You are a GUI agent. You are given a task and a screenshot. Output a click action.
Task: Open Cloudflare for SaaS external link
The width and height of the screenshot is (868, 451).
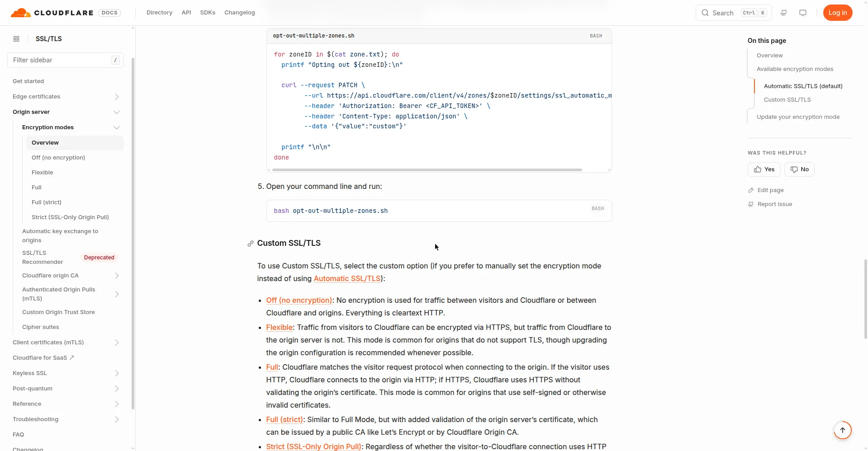[43, 358]
